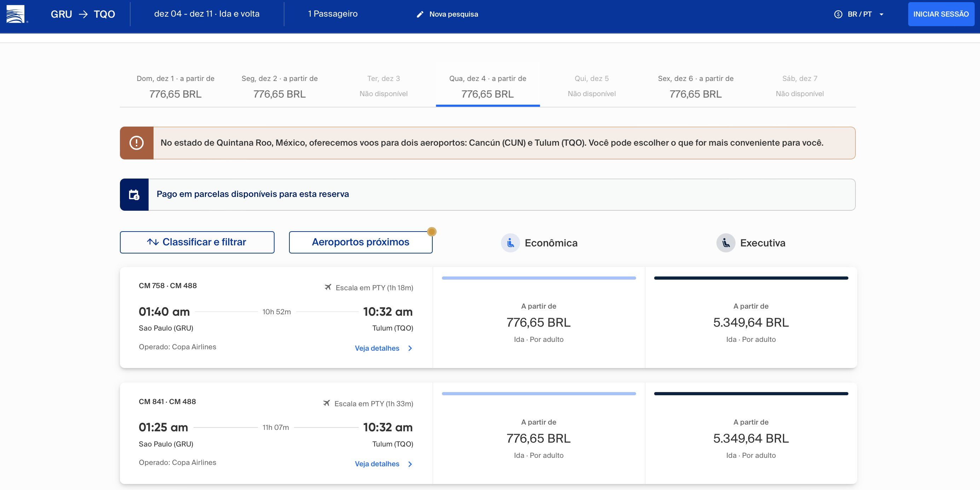Click the 01:40 am departure time
This screenshot has width=980, height=490.
click(x=165, y=312)
